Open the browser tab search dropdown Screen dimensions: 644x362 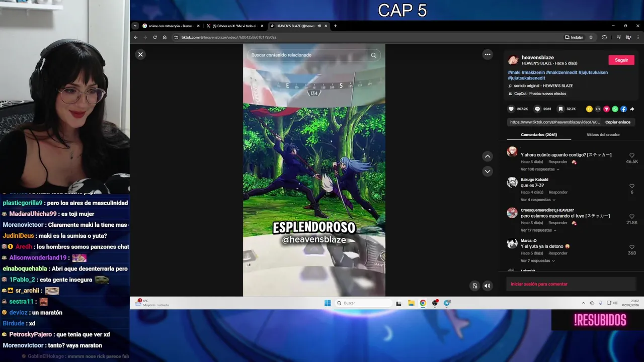(135, 26)
